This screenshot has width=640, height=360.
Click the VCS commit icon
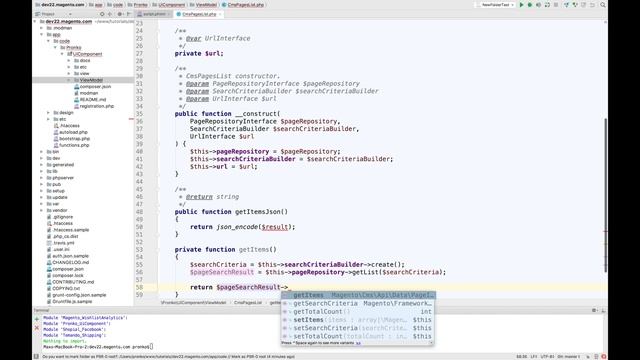pyautogui.click(x=575, y=5)
